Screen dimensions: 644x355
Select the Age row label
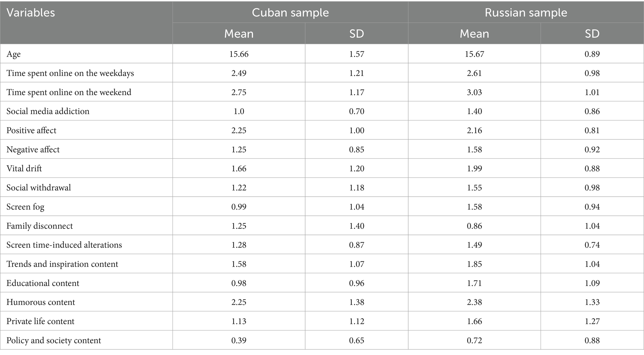(13, 54)
